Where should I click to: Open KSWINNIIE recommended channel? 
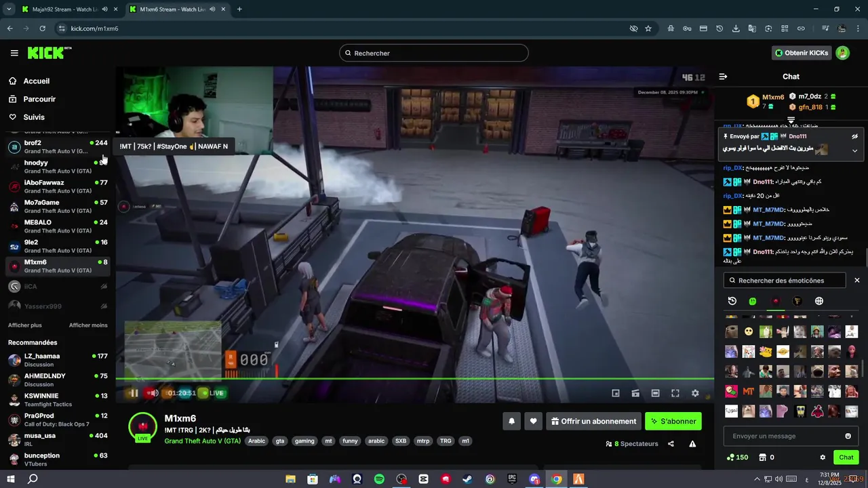click(x=58, y=400)
